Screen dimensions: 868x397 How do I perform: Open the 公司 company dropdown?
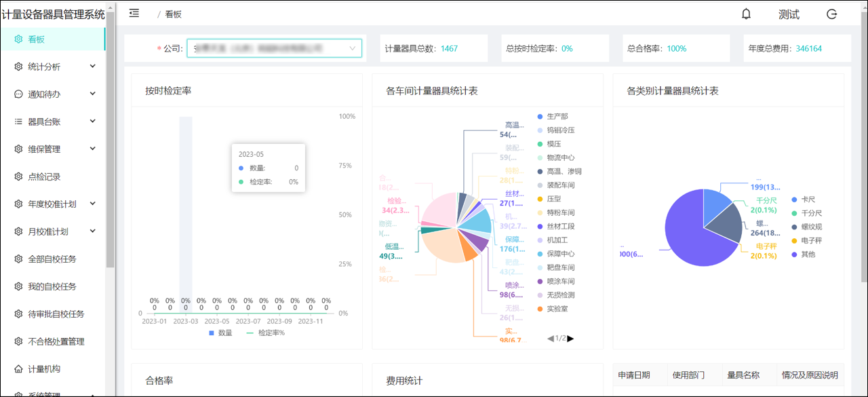pos(274,48)
